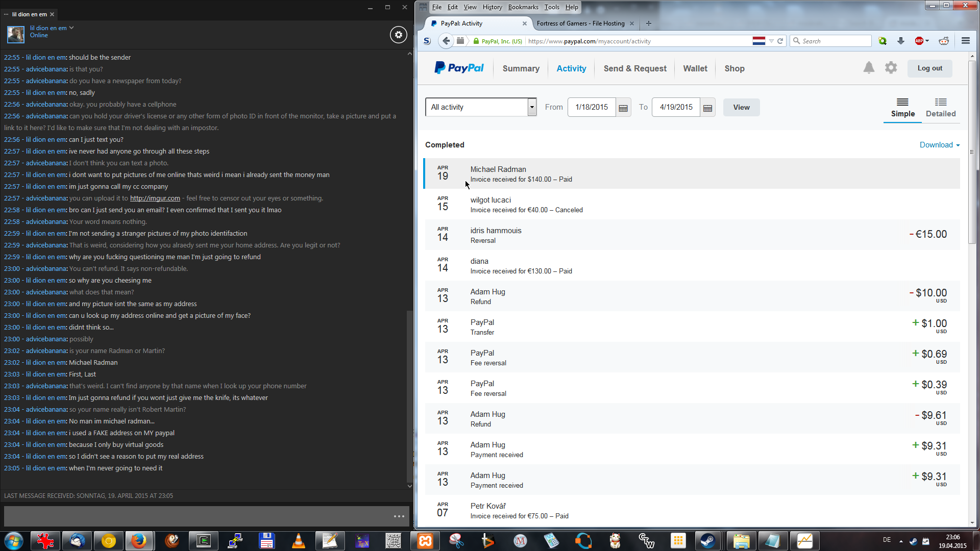
Task: Open Firefox Bookmarks menu
Action: coord(523,7)
